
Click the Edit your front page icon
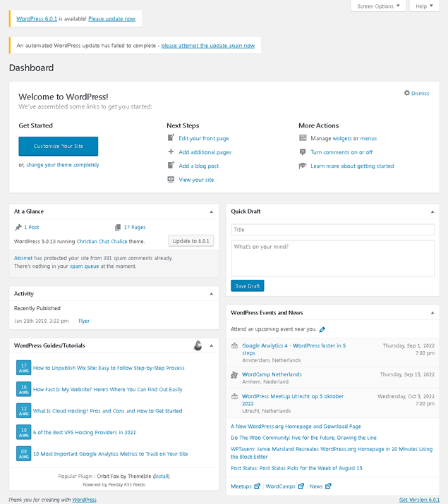pos(171,138)
